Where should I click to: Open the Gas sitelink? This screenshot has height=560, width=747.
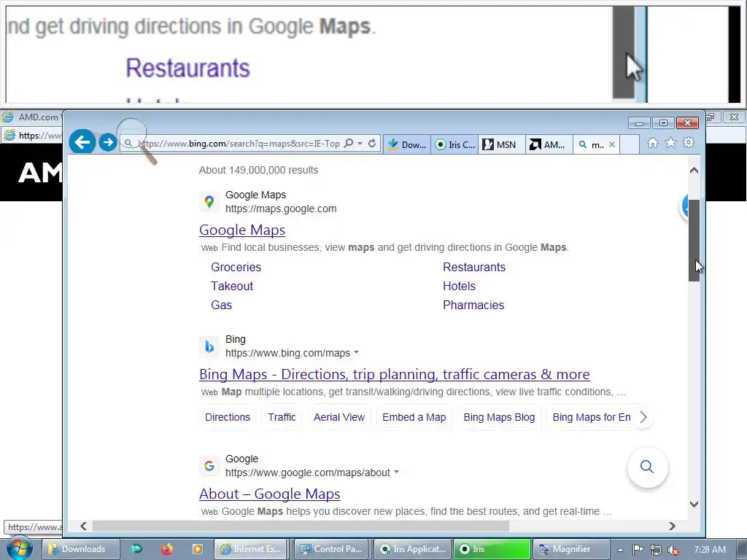pyautogui.click(x=222, y=306)
